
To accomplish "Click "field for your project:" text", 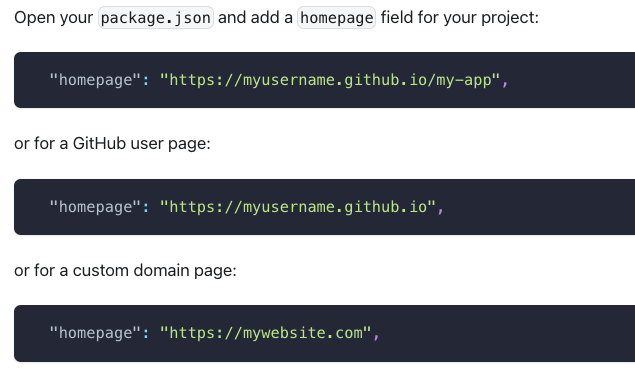I will (460, 18).
